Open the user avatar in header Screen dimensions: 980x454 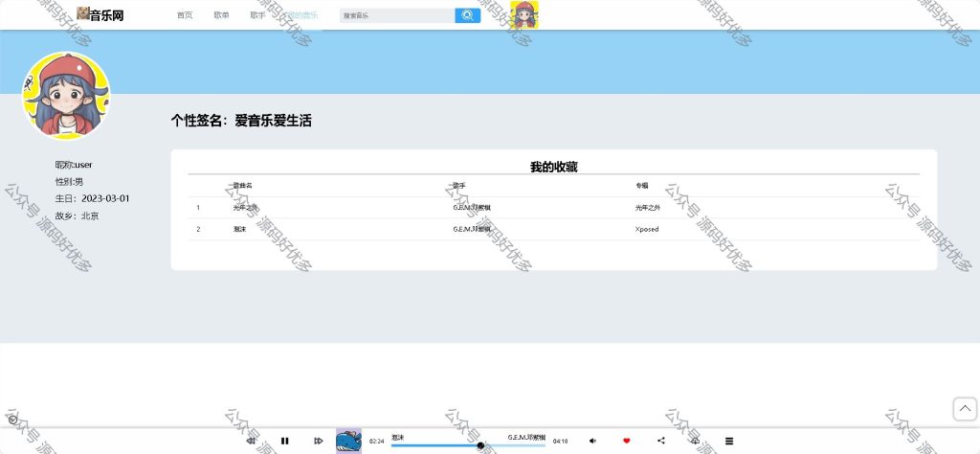tap(524, 15)
